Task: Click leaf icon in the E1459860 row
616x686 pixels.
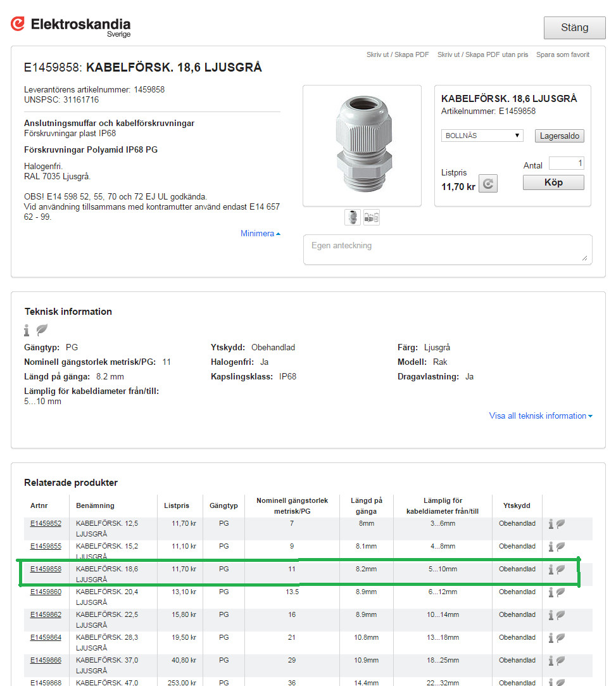Action: point(561,592)
